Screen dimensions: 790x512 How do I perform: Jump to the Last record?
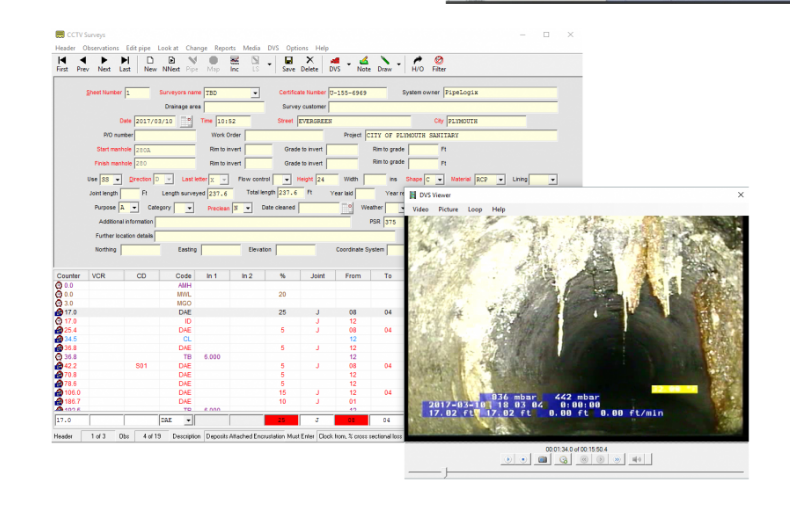point(124,64)
